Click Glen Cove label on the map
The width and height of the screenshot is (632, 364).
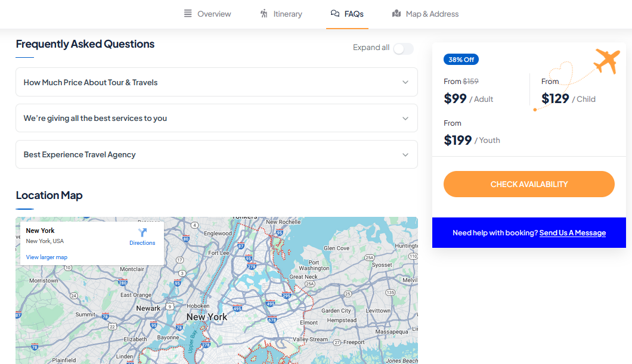[336, 248]
